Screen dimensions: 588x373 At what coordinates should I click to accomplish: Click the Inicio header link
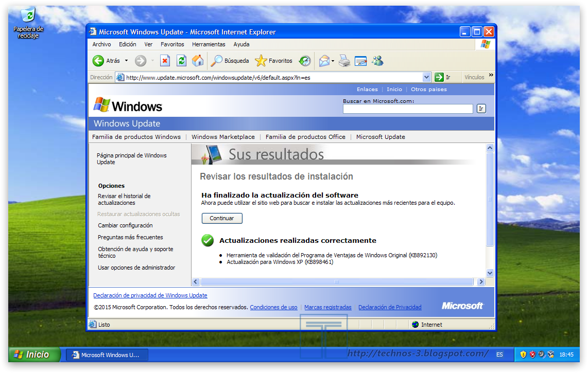(394, 89)
